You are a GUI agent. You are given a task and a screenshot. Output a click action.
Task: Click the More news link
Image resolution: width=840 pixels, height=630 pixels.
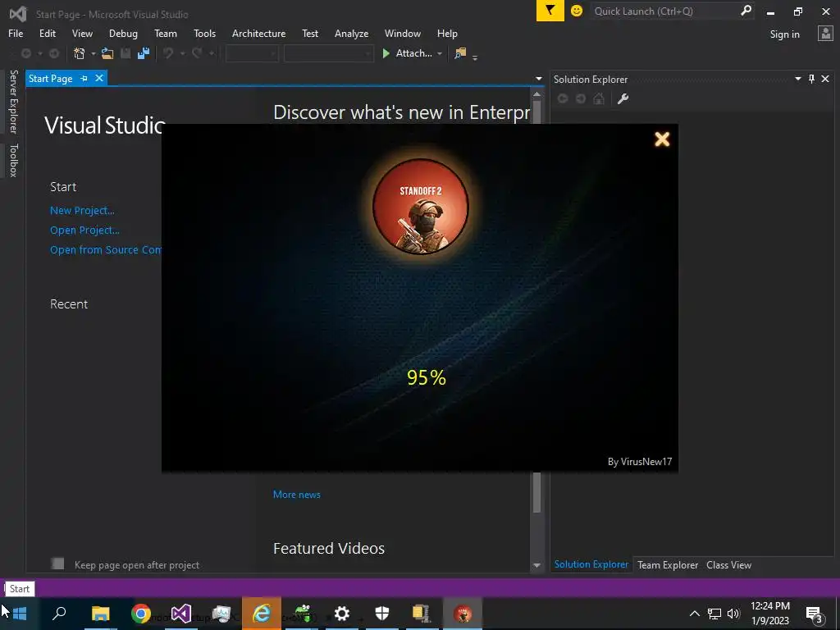pyautogui.click(x=297, y=495)
